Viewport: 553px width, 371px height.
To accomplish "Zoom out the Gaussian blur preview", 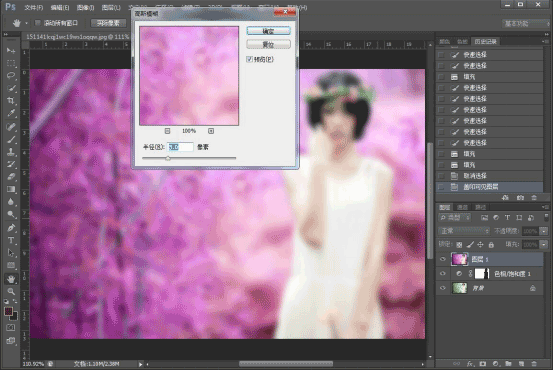I will click(x=167, y=131).
